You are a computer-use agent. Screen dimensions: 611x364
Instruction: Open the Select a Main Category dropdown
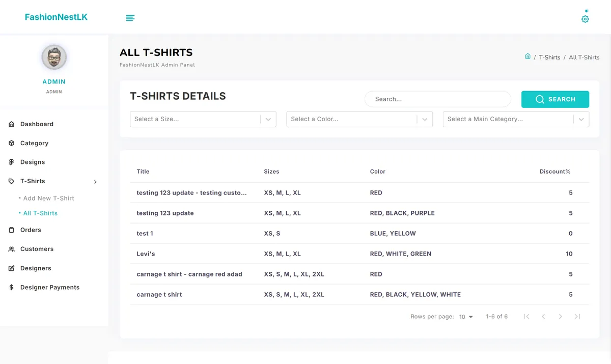tap(515, 119)
